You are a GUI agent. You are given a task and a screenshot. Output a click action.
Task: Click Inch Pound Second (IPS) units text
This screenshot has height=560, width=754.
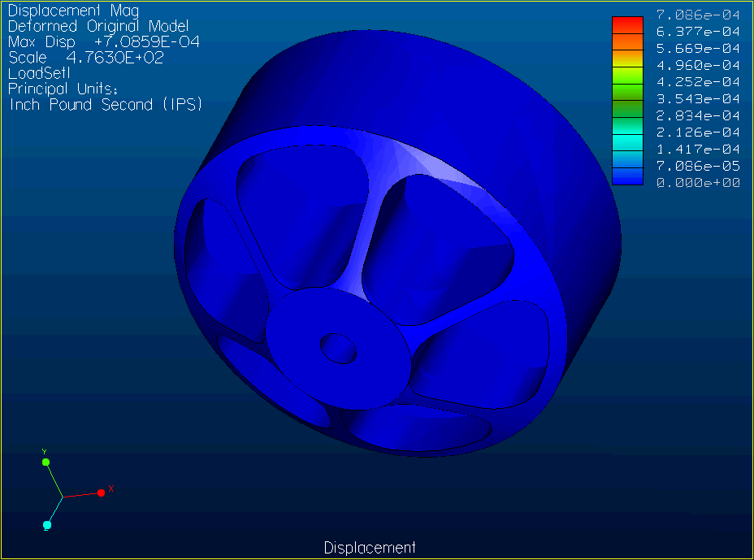pyautogui.click(x=106, y=105)
